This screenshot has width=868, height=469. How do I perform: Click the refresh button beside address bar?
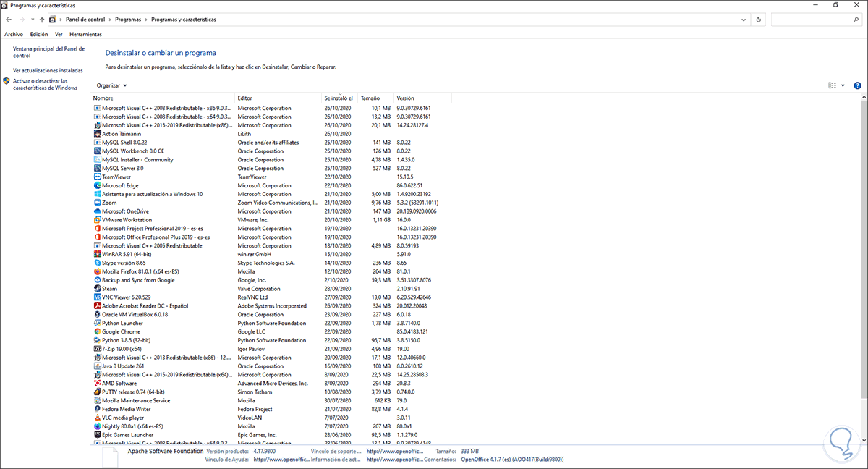(x=758, y=20)
